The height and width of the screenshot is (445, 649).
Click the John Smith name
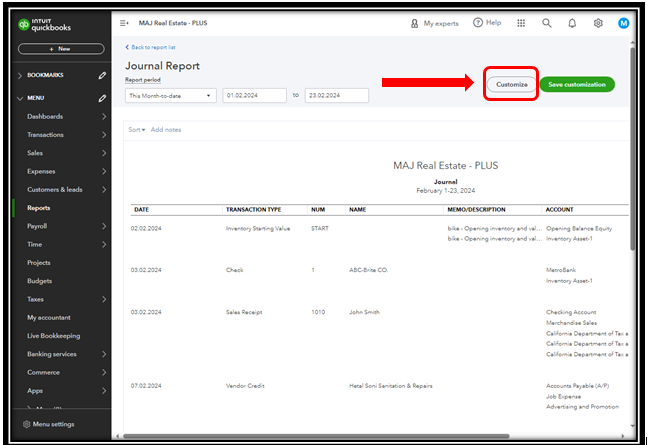364,312
